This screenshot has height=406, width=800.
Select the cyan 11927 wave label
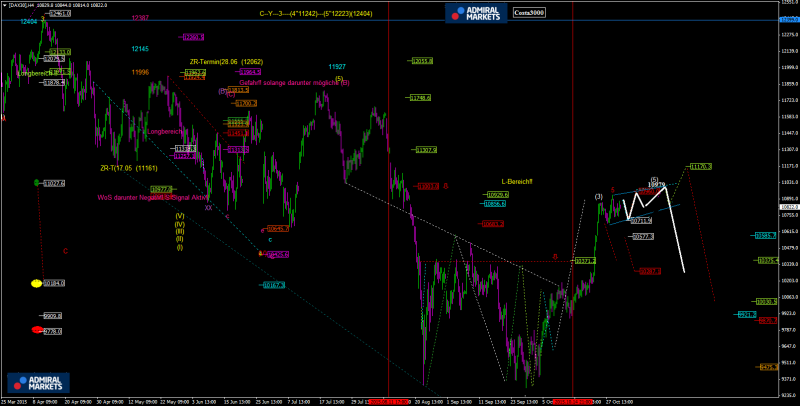click(338, 67)
